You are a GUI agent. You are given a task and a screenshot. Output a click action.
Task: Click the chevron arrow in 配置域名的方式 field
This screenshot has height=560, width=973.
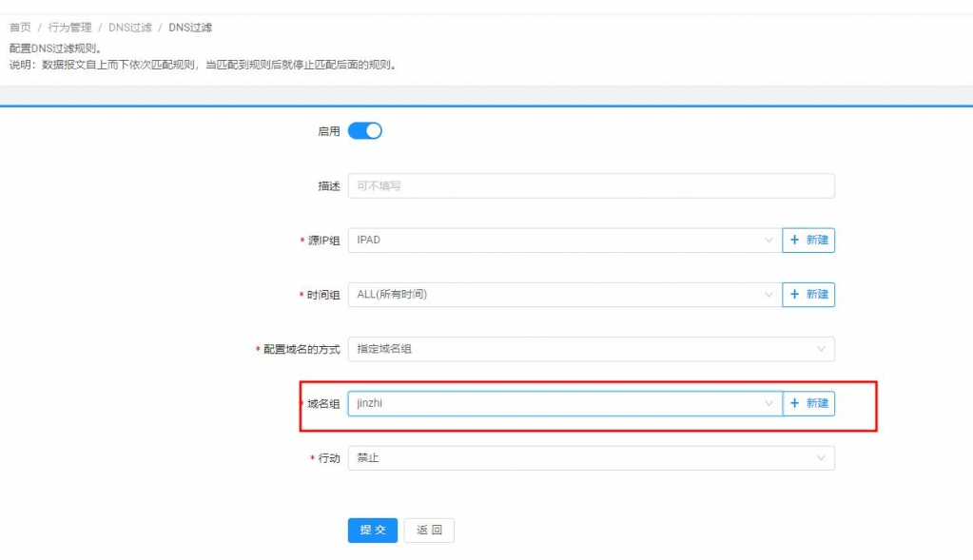point(821,349)
